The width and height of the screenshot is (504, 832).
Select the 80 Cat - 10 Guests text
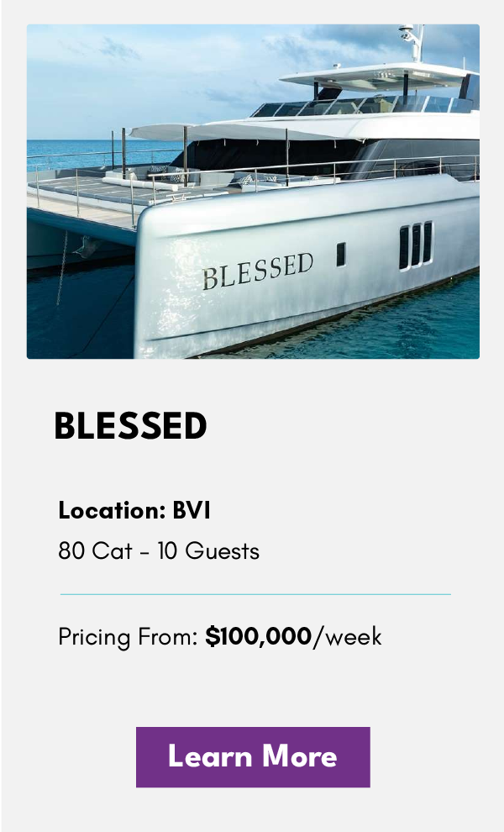coord(159,550)
